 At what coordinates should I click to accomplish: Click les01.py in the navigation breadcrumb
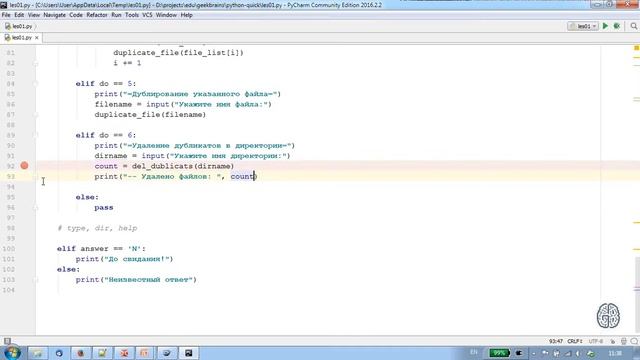pos(19,26)
